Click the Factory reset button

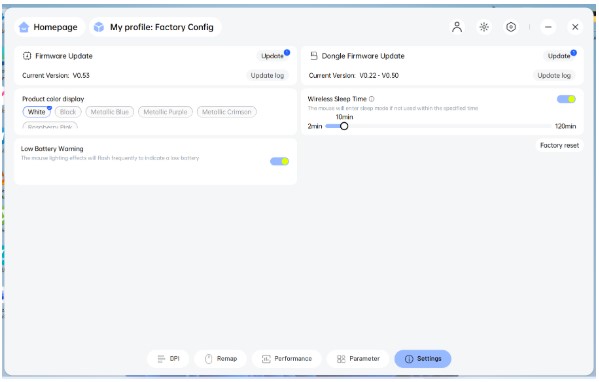coord(560,146)
